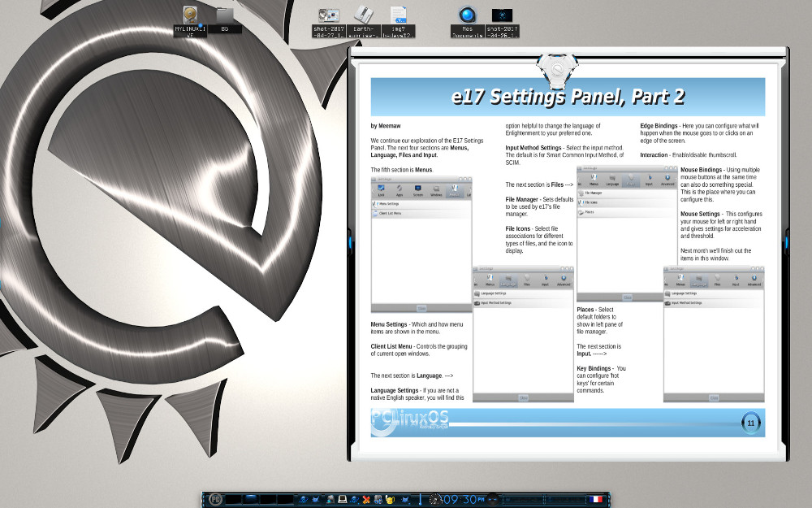
Task: Open the PC start menu button in taskbar
Action: (x=215, y=499)
